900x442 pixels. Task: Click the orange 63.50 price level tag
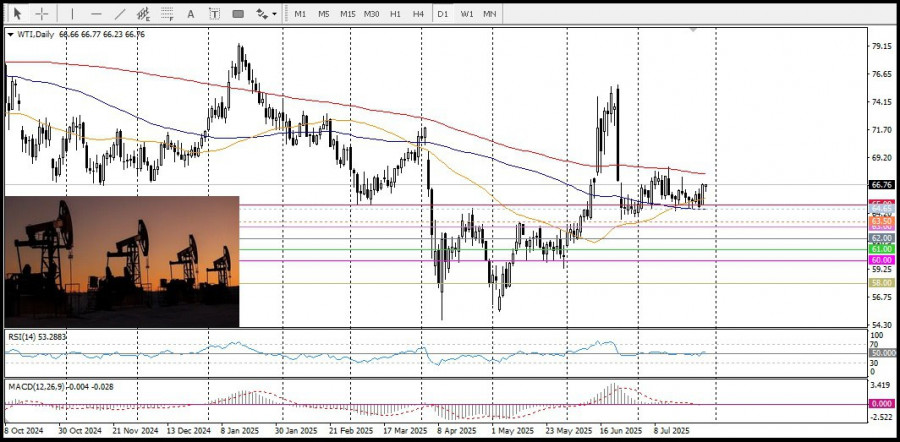coord(881,221)
